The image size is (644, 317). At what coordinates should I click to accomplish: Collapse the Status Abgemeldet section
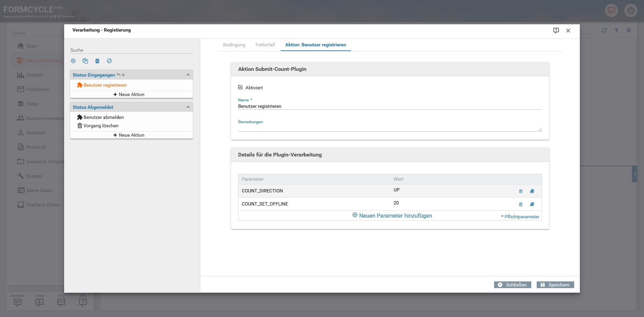click(188, 107)
